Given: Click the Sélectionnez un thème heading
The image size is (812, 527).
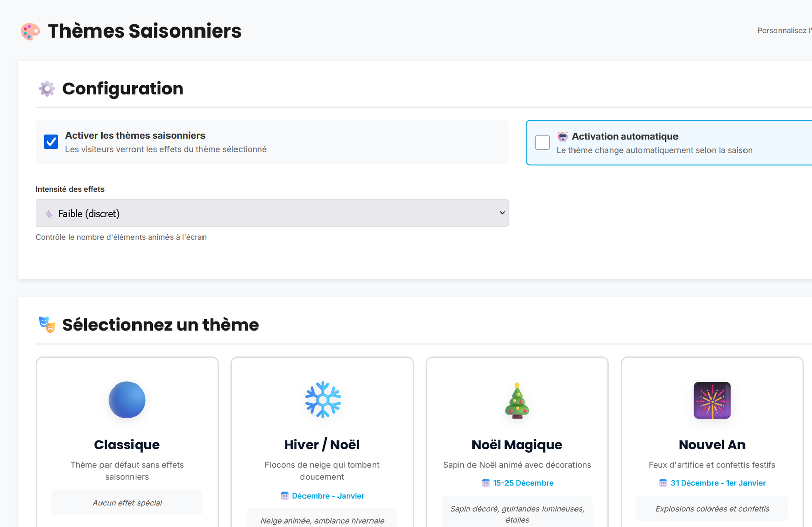Looking at the screenshot, I should pos(160,325).
